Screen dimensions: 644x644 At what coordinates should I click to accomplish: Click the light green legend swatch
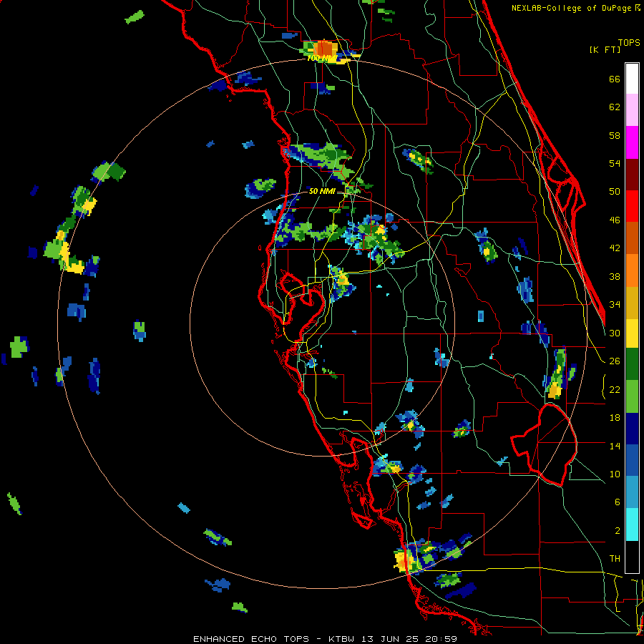point(632,396)
